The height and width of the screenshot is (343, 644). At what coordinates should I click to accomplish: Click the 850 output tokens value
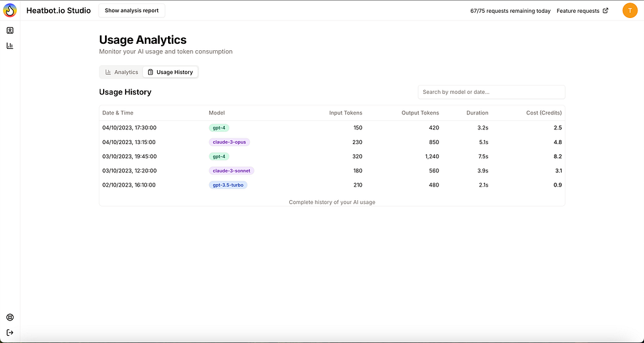coord(434,142)
